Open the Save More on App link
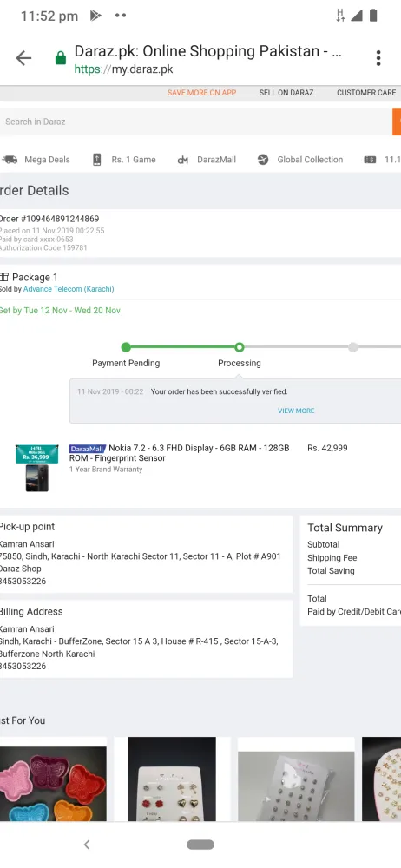401x868 pixels. tap(201, 93)
